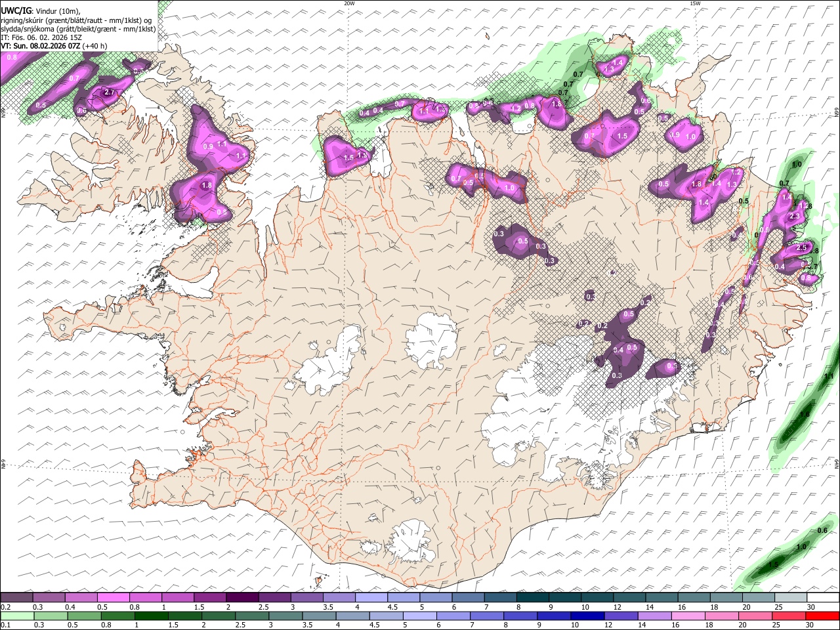Viewport: 840px width, 630px height.
Task: Pick the pale lavender snow swatch between 4 and 4.5
Action: [371, 598]
